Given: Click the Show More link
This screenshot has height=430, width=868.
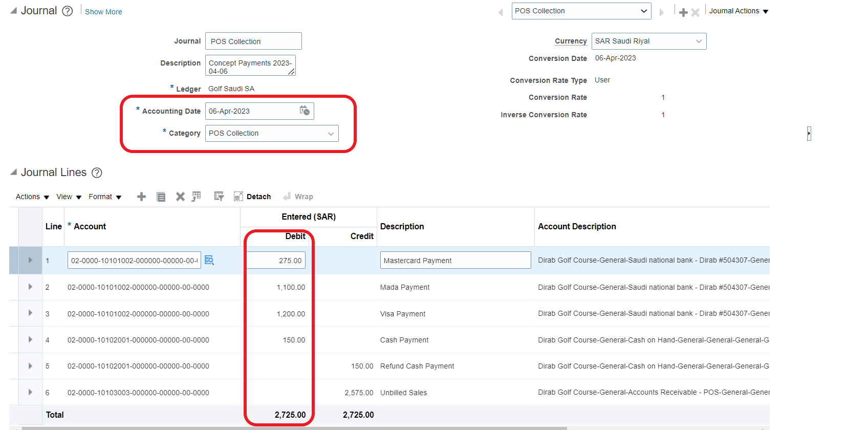Looking at the screenshot, I should click(x=103, y=12).
